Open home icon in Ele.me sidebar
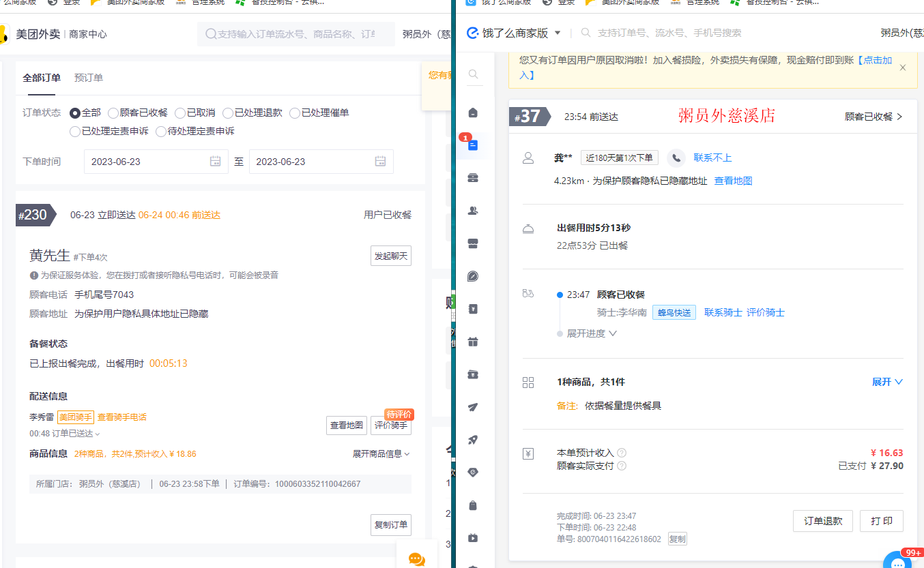This screenshot has width=924, height=568. (x=473, y=113)
